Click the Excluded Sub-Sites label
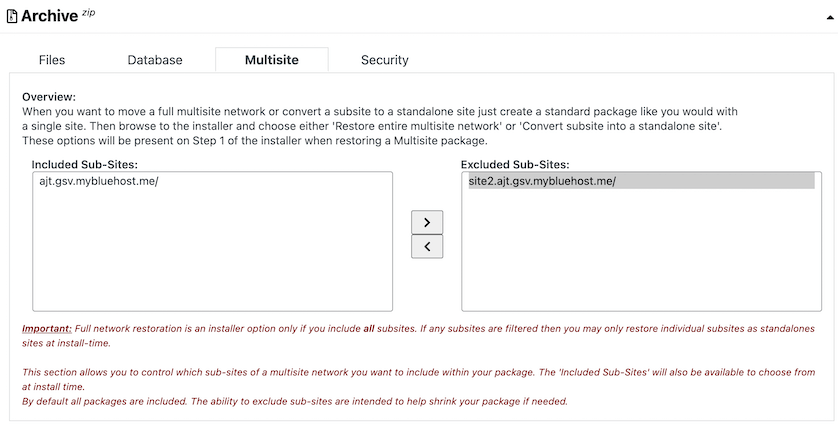The image size is (838, 425). [515, 165]
